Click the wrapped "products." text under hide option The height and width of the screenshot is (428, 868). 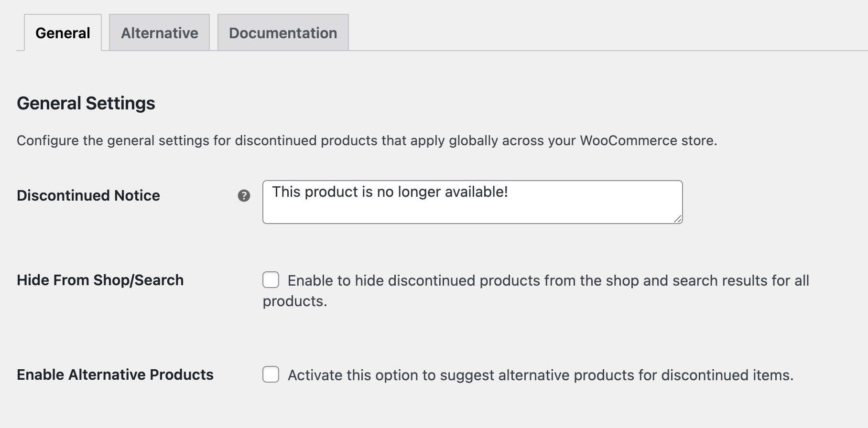pos(295,301)
